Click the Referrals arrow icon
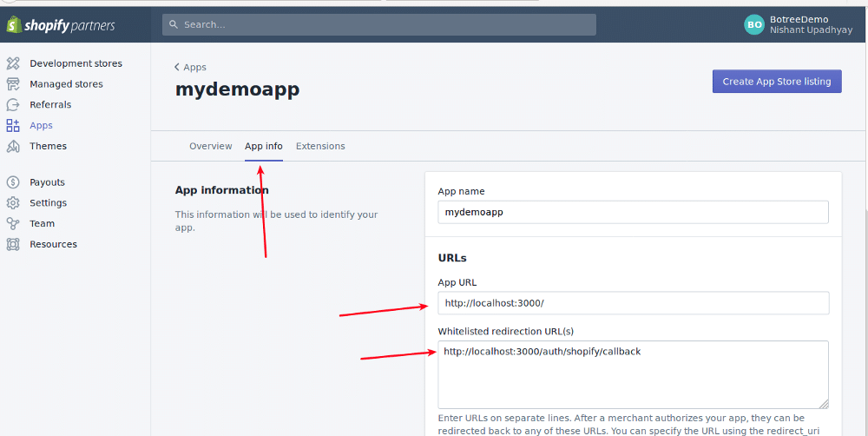Viewport: 868px width, 436px height. click(x=13, y=105)
